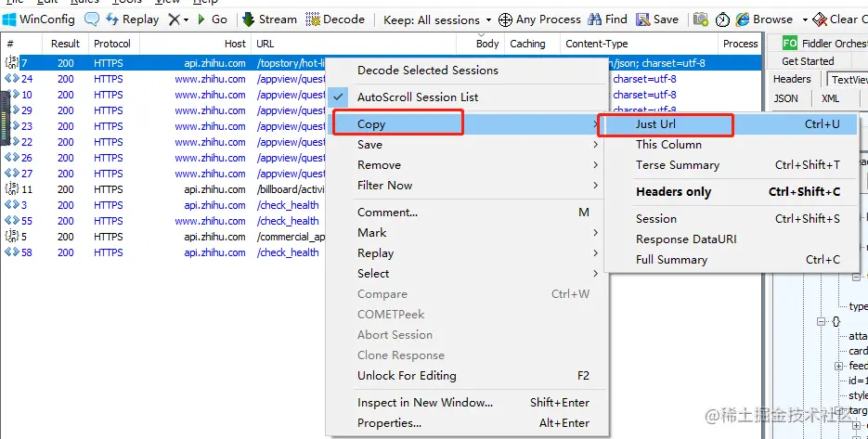Image resolution: width=868 pixels, height=439 pixels.
Task: Click the Browse toolbar button
Action: [x=764, y=19]
